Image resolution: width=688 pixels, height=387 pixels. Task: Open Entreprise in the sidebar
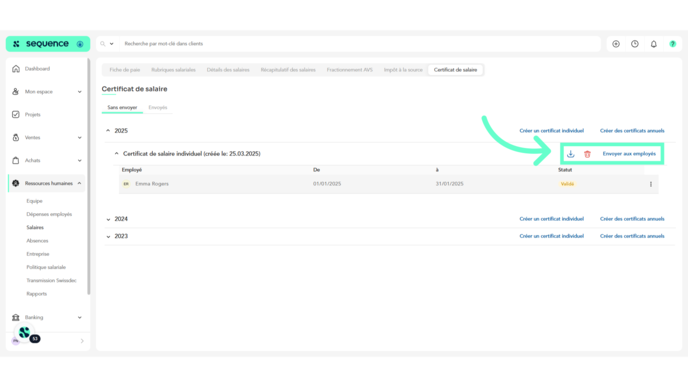(38, 254)
